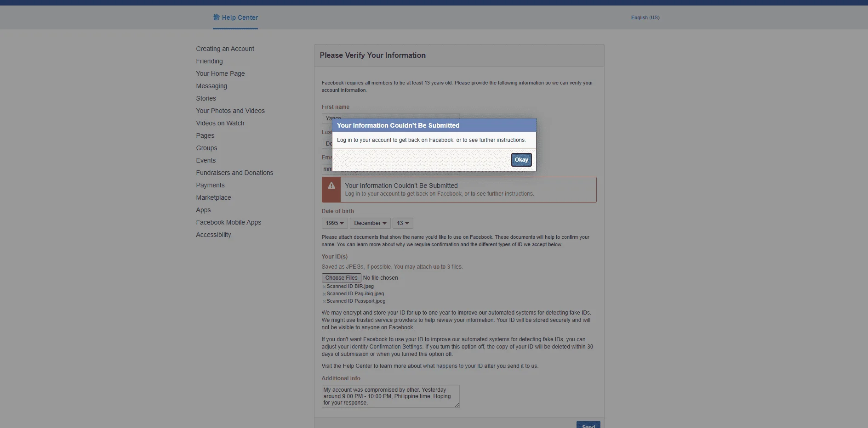Open Friending help topic

(209, 61)
